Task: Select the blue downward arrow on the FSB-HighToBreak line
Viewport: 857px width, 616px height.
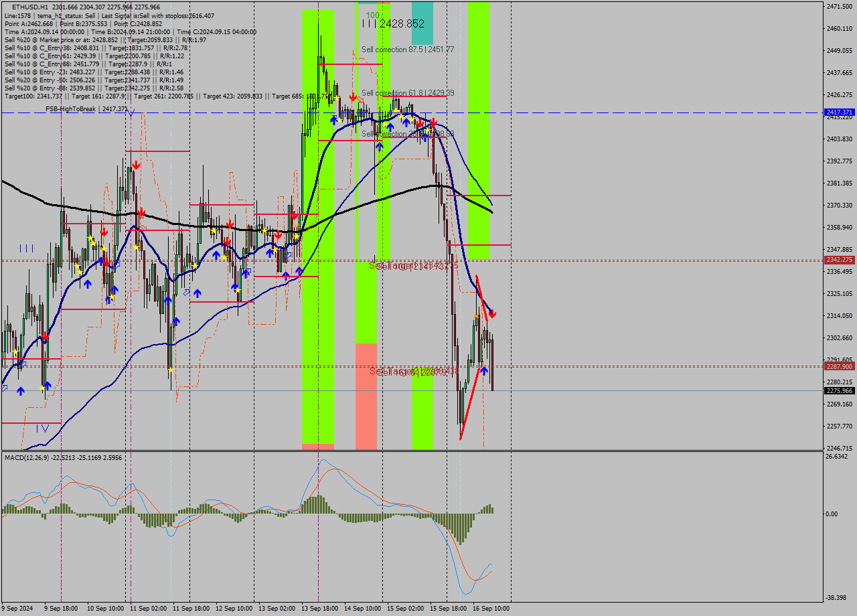Action: (131, 113)
